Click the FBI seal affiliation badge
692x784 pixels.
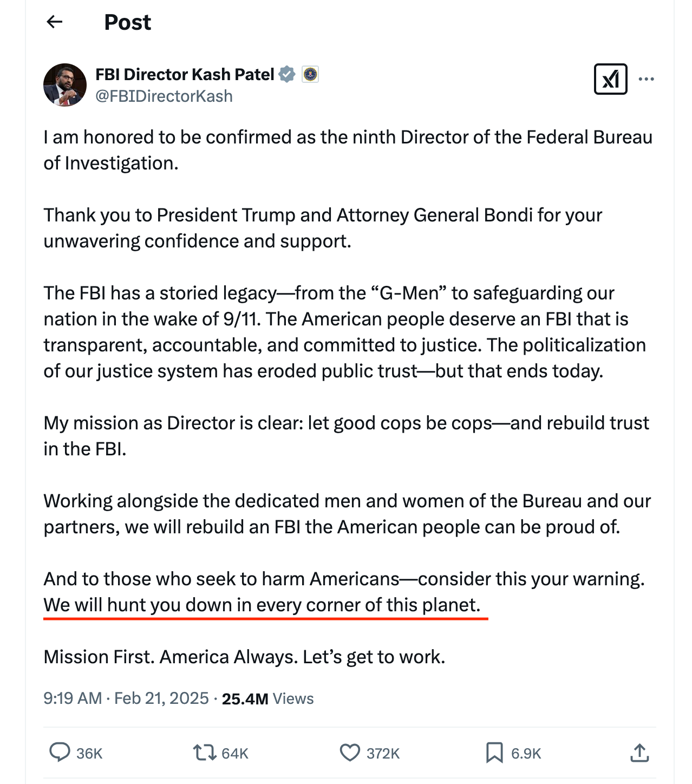click(x=310, y=74)
